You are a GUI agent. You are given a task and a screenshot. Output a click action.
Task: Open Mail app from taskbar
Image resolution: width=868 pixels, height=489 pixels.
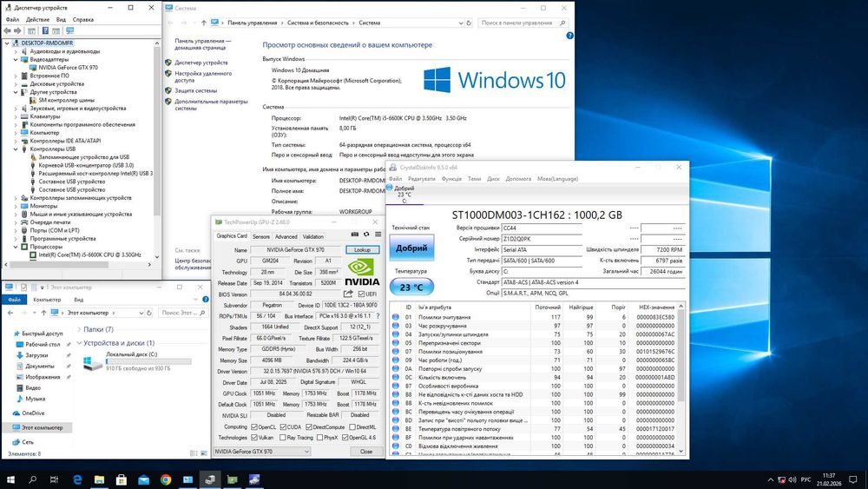point(143,479)
